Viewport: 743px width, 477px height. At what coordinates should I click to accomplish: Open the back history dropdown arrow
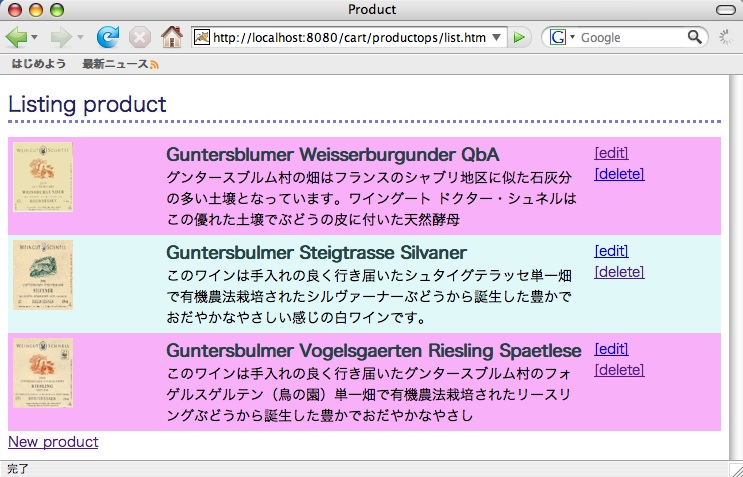pos(35,38)
